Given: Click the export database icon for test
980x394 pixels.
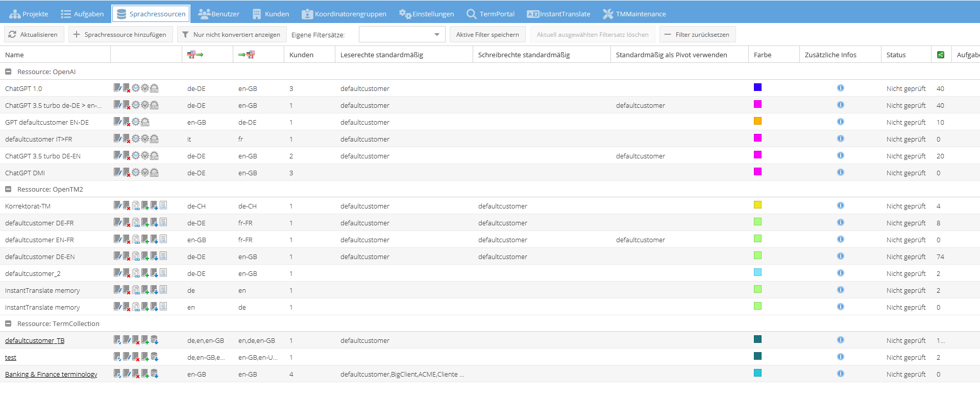Looking at the screenshot, I should (x=154, y=357).
